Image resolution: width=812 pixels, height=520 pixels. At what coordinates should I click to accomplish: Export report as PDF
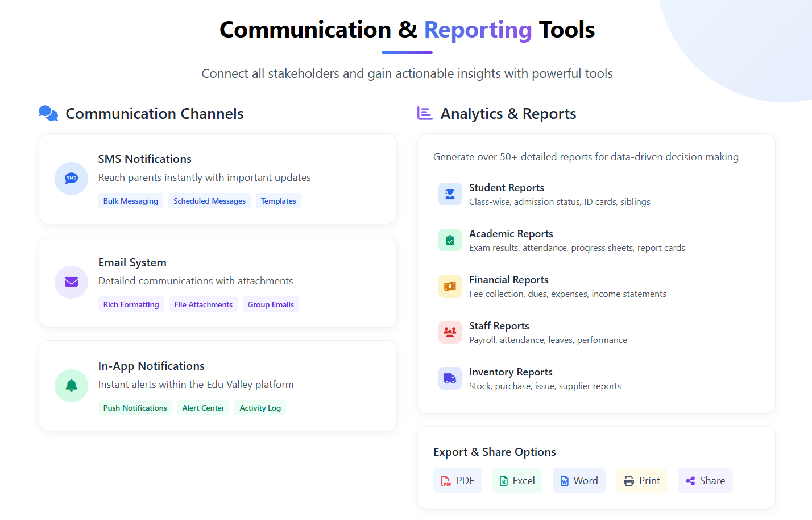[458, 481]
